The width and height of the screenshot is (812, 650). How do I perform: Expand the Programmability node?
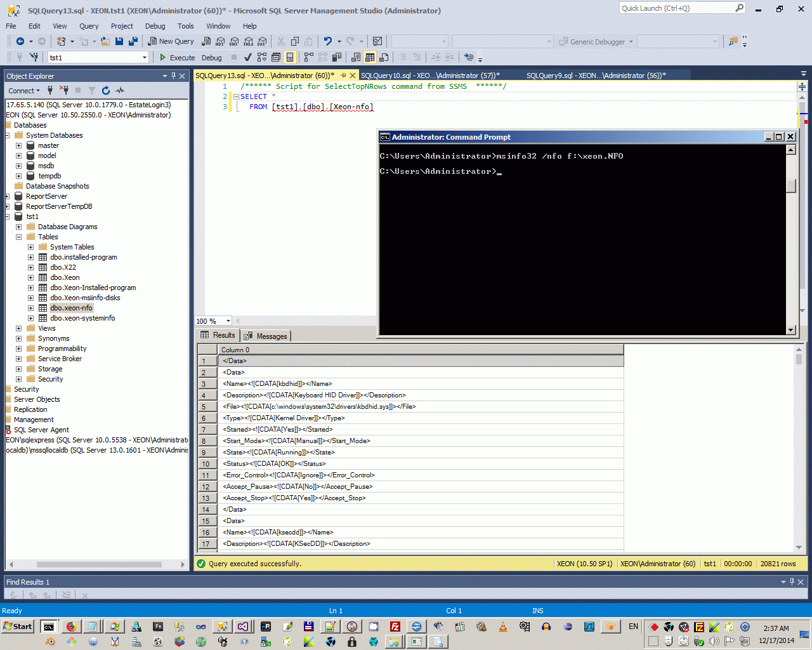18,348
